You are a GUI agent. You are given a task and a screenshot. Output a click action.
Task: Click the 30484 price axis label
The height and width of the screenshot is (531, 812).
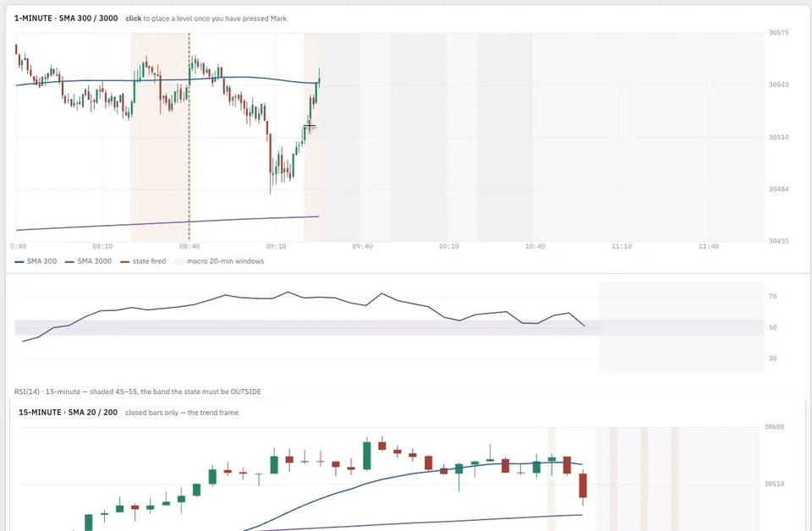(778, 189)
